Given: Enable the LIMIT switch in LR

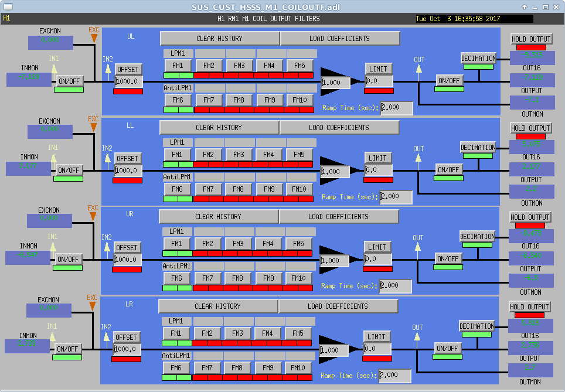Looking at the screenshot, I should tap(376, 336).
